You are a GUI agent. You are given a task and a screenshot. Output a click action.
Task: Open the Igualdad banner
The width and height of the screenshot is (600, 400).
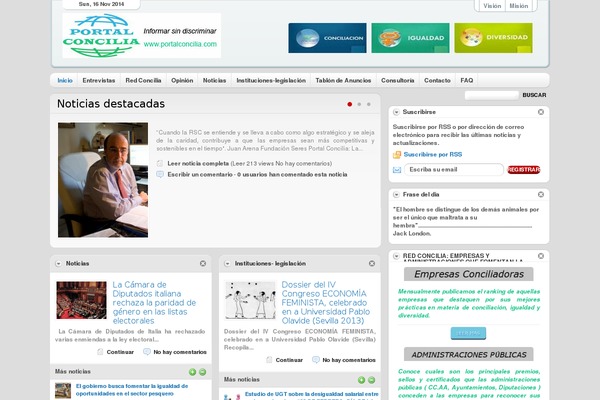[x=410, y=38]
